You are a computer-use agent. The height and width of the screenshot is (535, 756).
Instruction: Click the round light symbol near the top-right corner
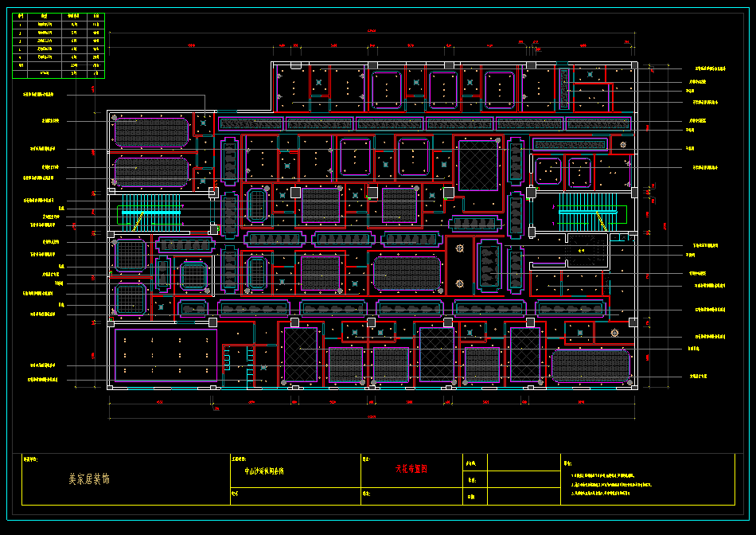point(623,145)
